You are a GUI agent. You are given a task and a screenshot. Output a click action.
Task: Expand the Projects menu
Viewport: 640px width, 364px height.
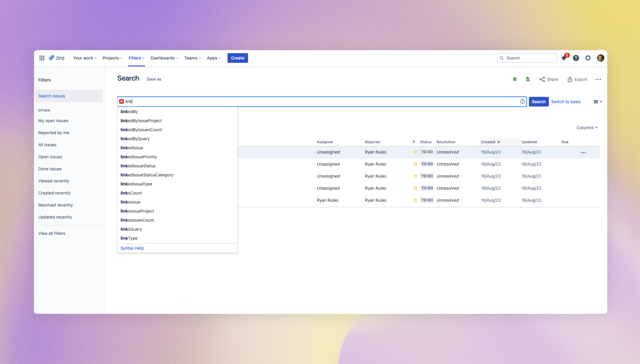pyautogui.click(x=112, y=58)
